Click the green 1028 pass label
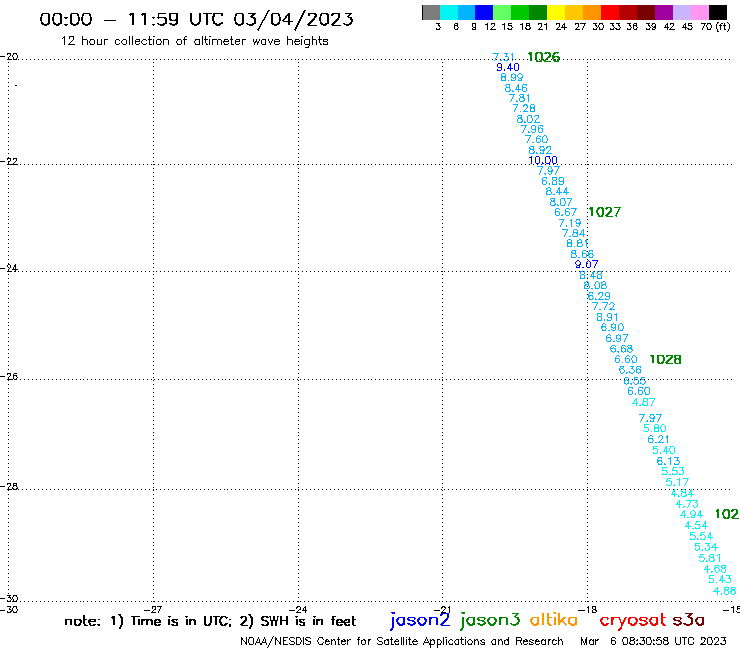This screenshot has width=740, height=650. point(665,359)
